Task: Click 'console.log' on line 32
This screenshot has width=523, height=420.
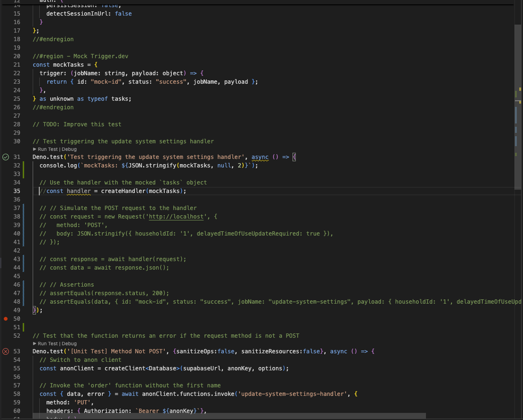Action: 58,166
